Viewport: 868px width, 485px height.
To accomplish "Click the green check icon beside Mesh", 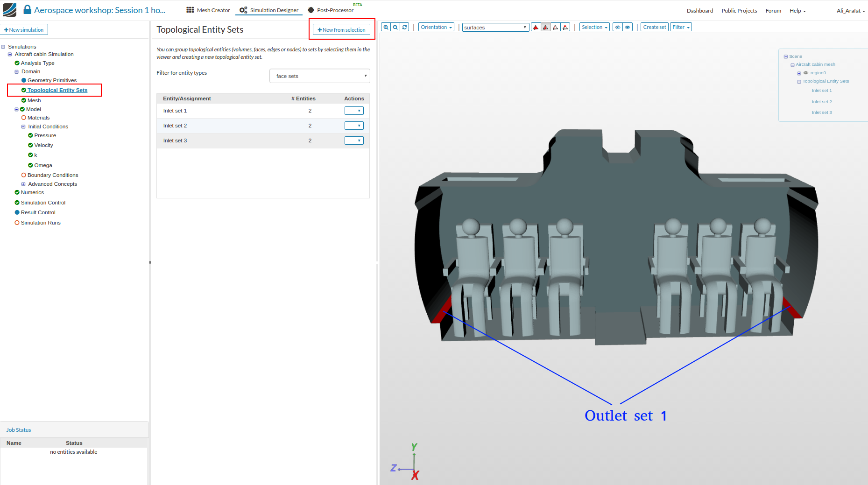I will [x=24, y=100].
